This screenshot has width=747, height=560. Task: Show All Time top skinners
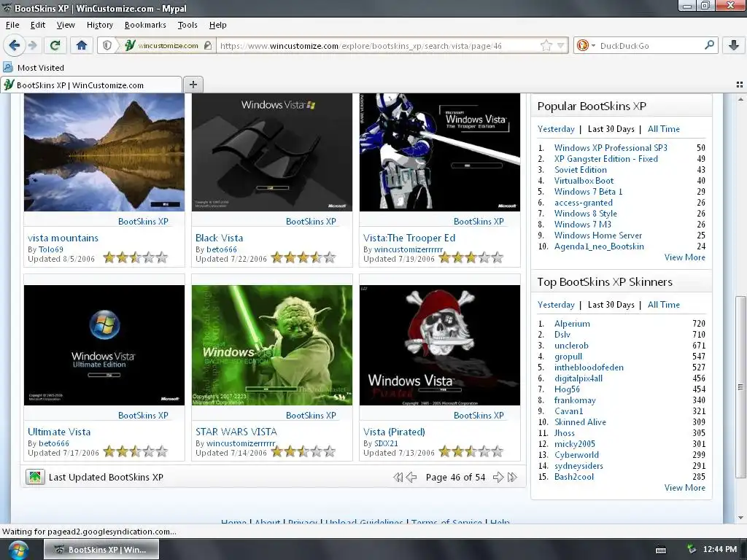pyautogui.click(x=664, y=304)
